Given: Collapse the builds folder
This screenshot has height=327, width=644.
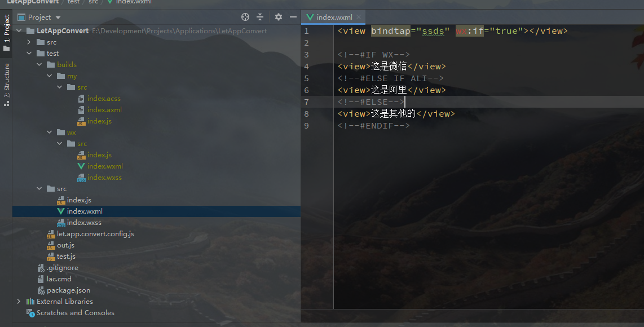Looking at the screenshot, I should (39, 65).
